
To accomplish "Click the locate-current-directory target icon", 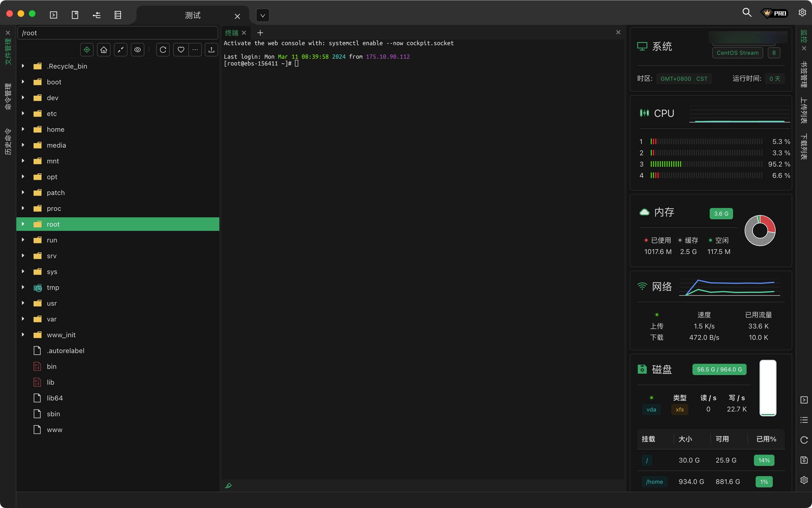I will [x=87, y=50].
